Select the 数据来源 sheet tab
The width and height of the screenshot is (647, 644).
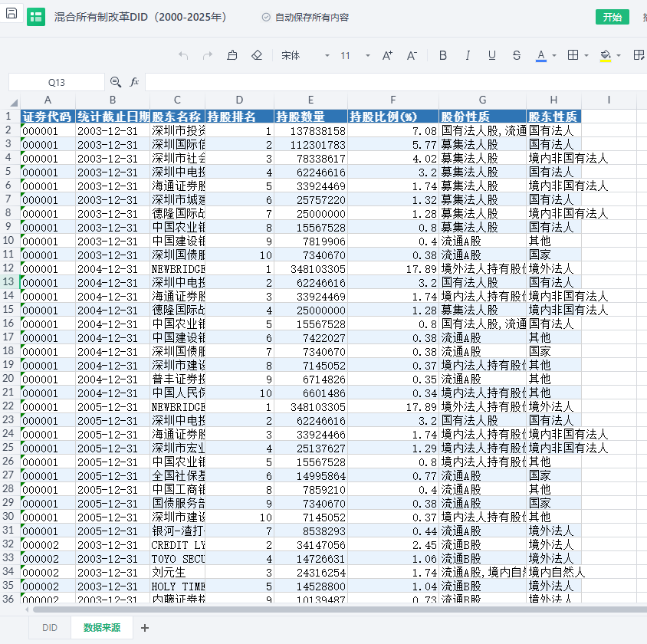[102, 627]
